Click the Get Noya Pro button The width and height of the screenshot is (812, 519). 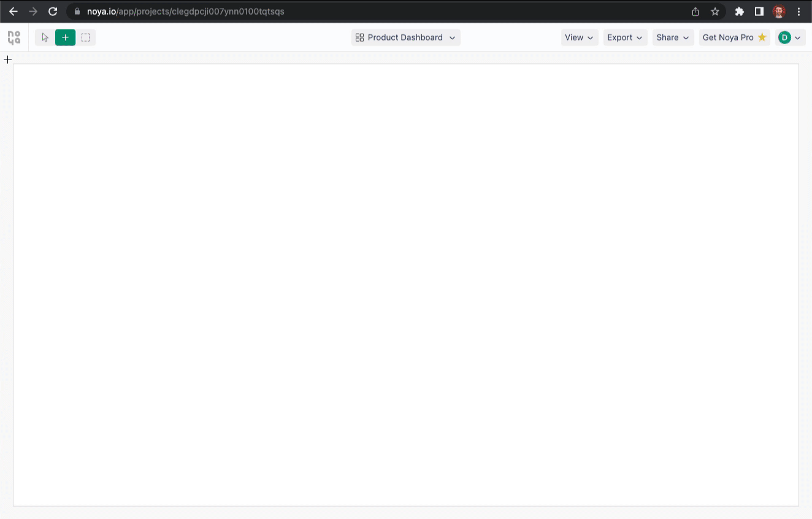point(734,37)
